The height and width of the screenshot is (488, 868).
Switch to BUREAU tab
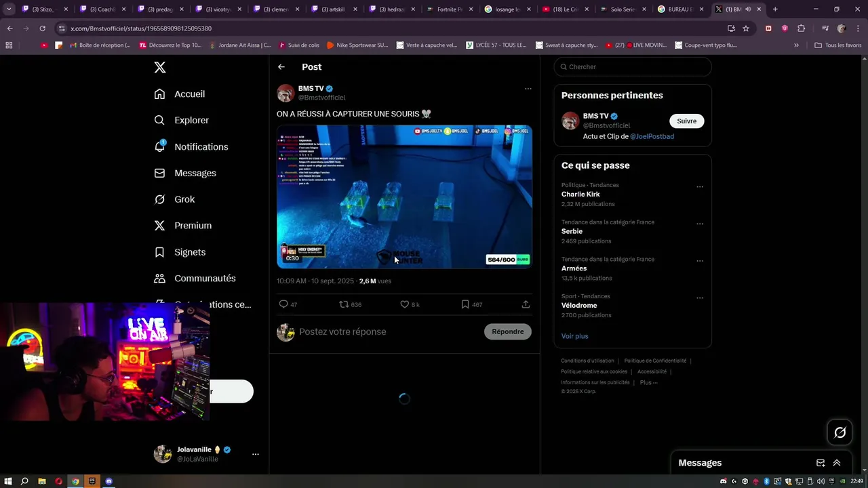680,9
